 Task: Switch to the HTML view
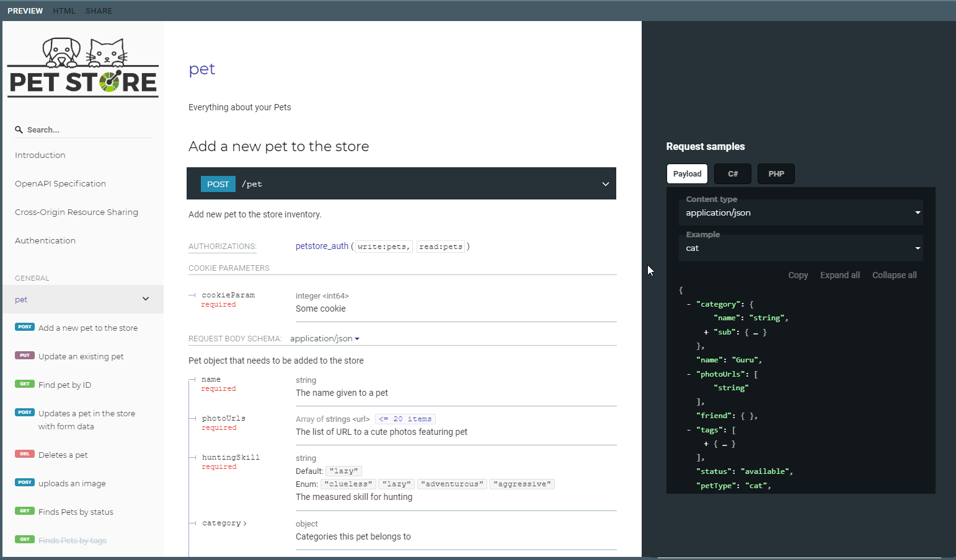click(64, 11)
